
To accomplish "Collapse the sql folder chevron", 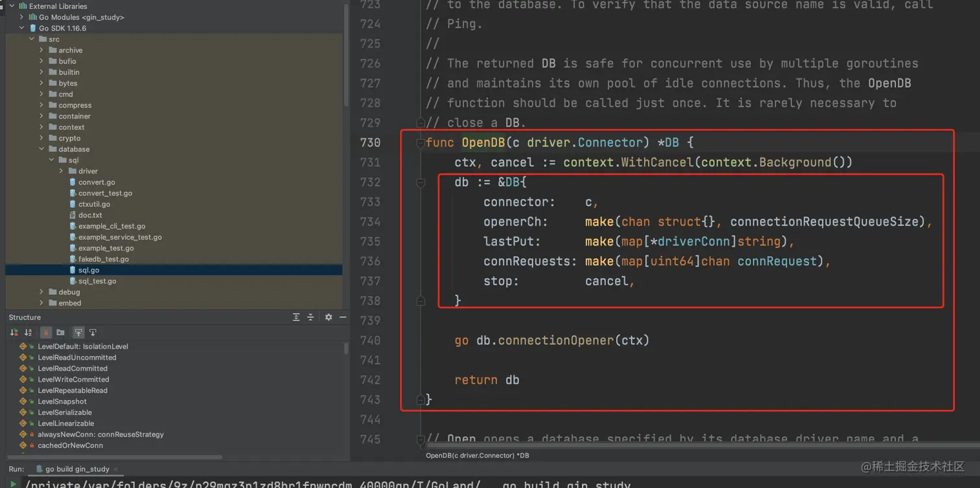I will click(x=52, y=160).
